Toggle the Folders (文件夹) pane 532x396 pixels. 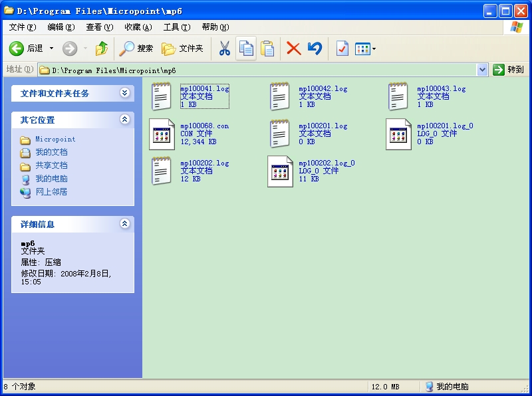[182, 49]
